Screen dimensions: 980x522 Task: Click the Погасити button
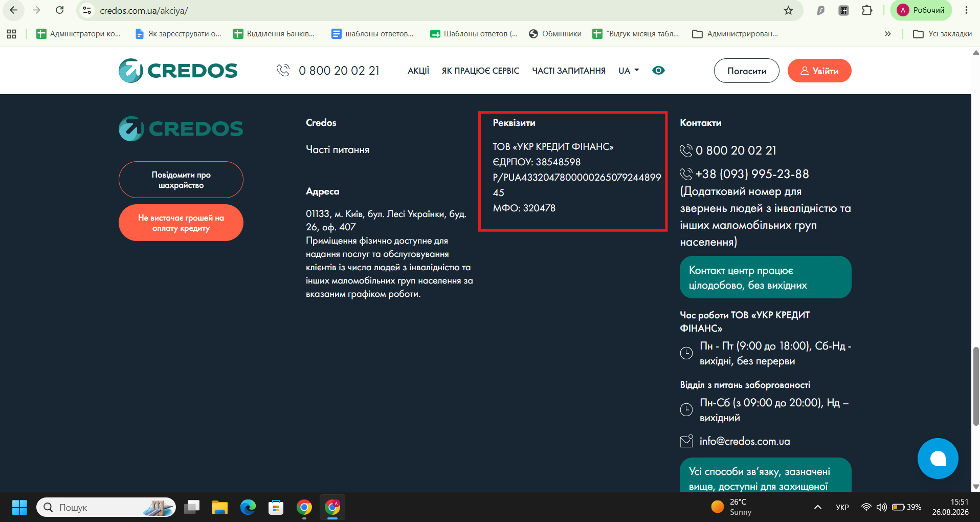[x=747, y=71]
